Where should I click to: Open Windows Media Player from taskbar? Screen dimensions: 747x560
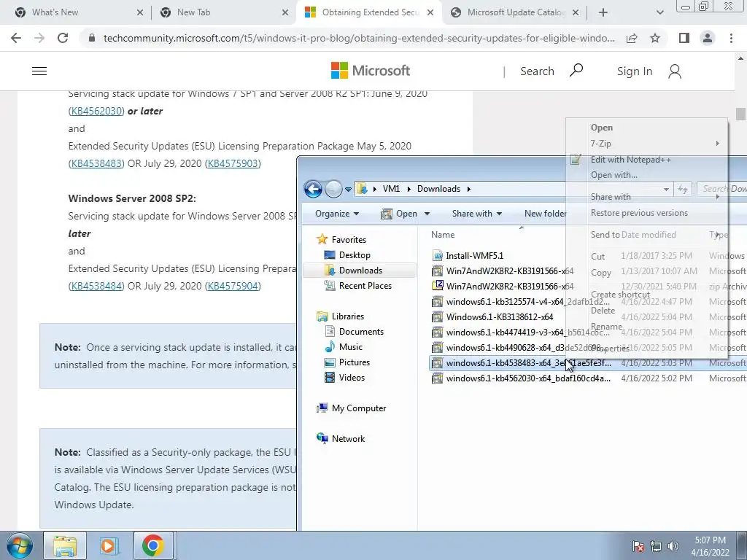tap(109, 545)
